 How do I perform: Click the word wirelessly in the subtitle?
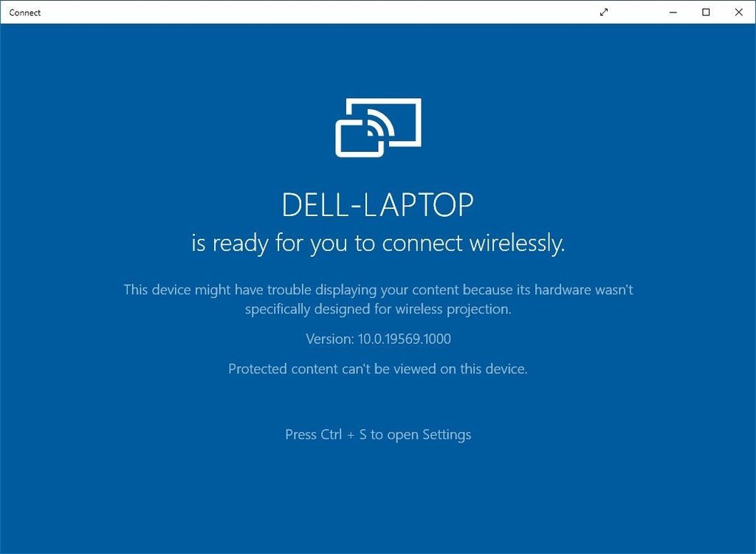click(518, 243)
